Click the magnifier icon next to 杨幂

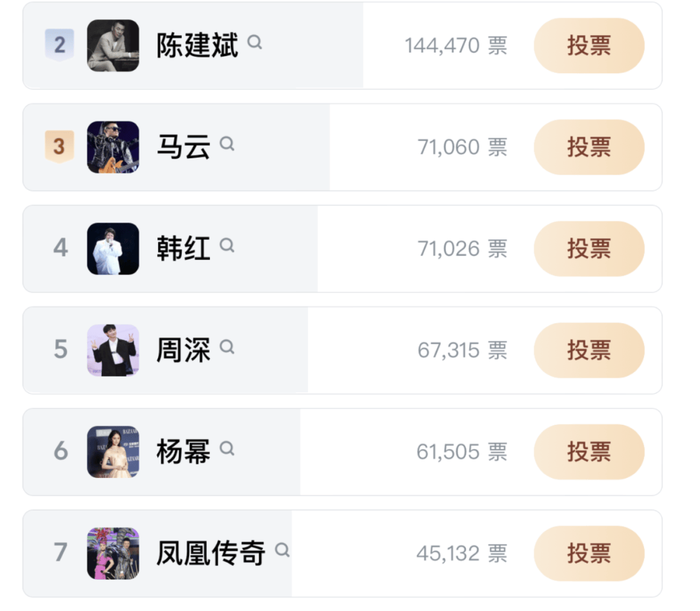[227, 448]
